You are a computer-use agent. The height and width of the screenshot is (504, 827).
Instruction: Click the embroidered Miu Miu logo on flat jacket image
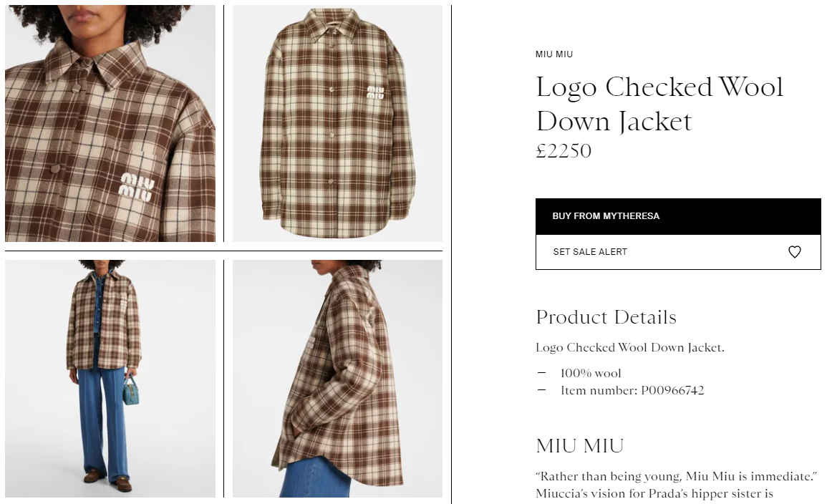pyautogui.click(x=375, y=92)
